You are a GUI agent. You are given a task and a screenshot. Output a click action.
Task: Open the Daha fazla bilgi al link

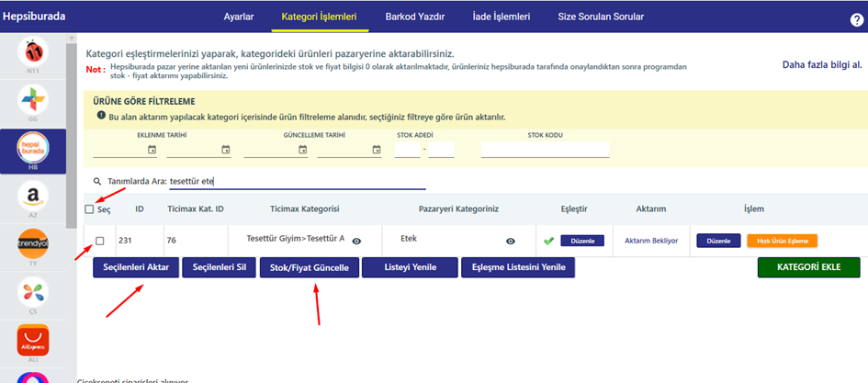click(822, 64)
